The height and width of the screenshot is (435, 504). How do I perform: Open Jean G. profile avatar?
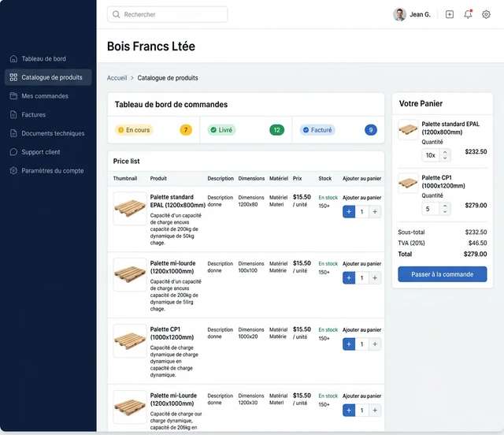[x=399, y=14]
